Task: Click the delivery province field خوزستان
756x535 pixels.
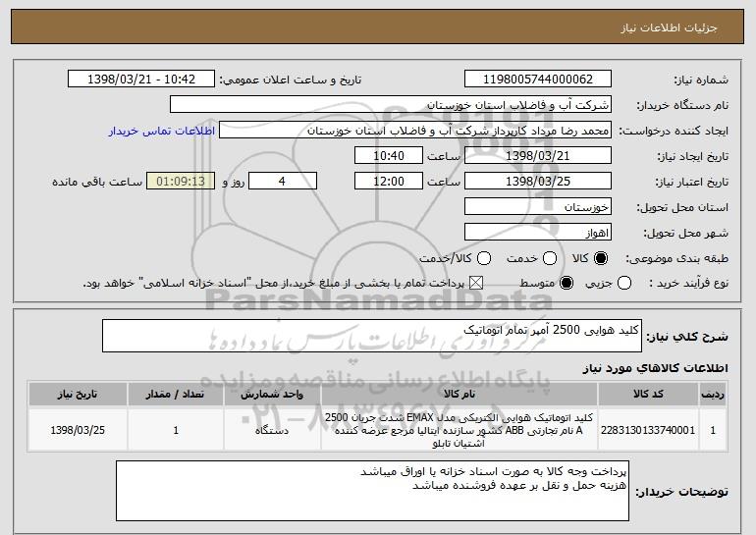Action: [538, 207]
